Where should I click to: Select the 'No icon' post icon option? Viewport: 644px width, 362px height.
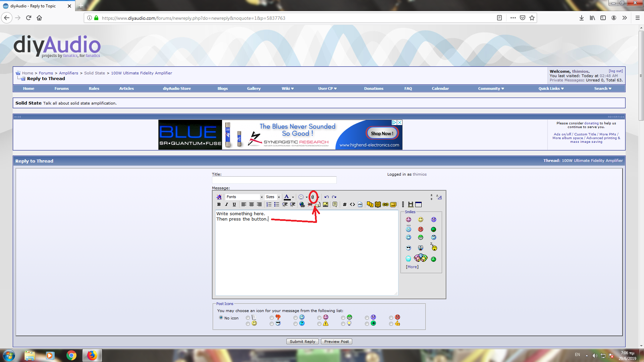221,317
